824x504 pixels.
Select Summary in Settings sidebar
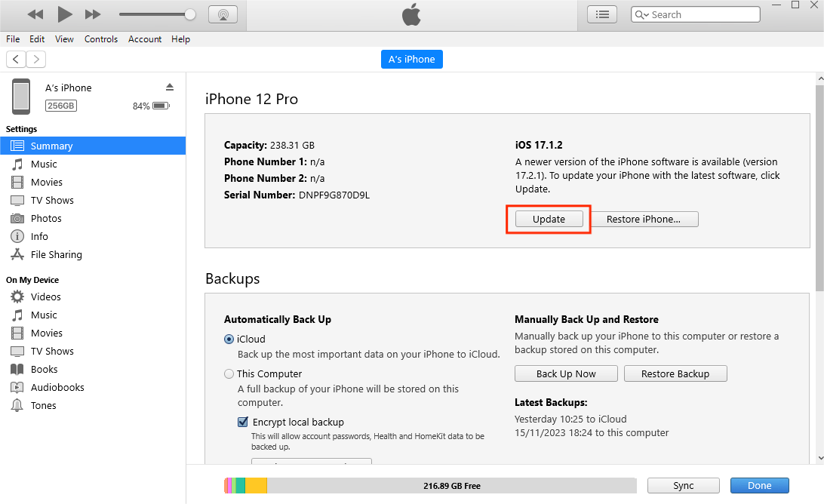click(x=93, y=146)
